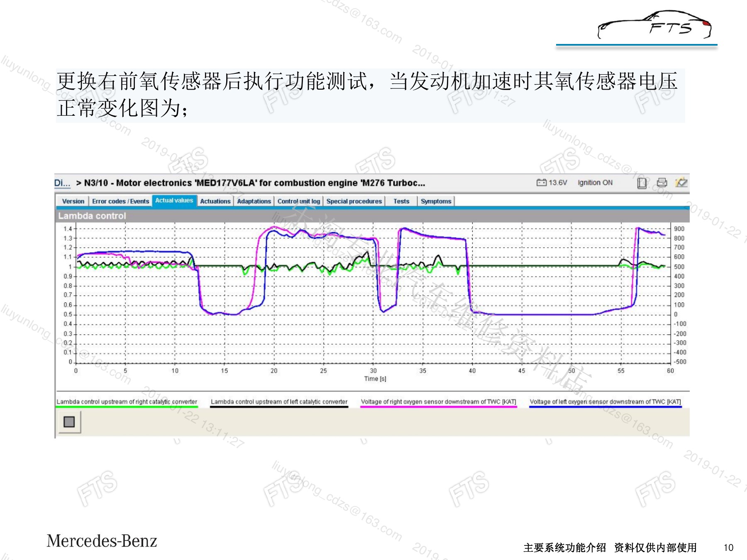Click the battery voltage icon
The width and height of the screenshot is (747, 560).
541,183
